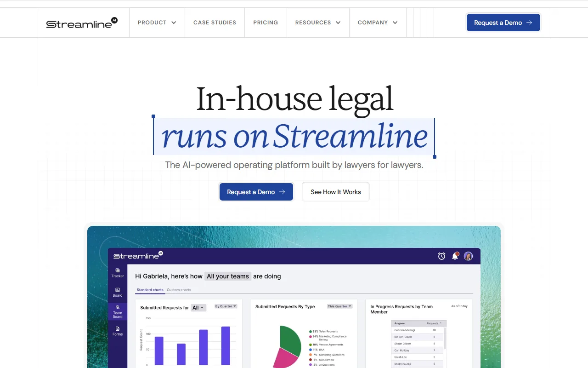Click the In Progress Requests by Team Member title
Viewport: 588px width, 368px height.
pyautogui.click(x=401, y=309)
